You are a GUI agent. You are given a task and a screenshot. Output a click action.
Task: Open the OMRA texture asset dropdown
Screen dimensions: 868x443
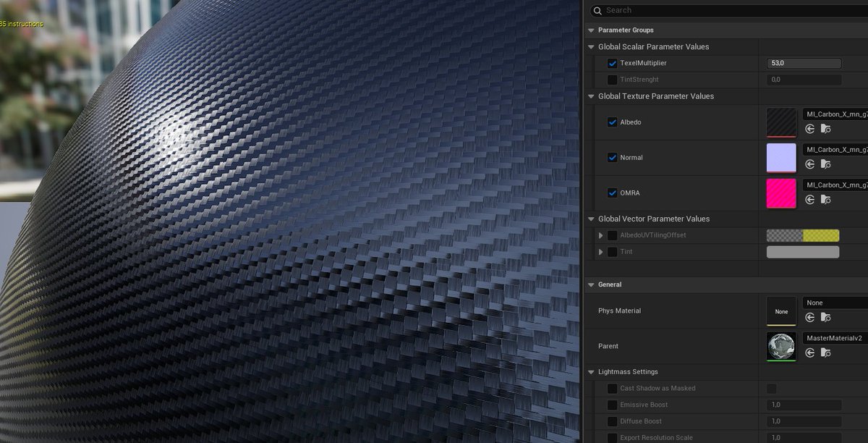(x=835, y=185)
